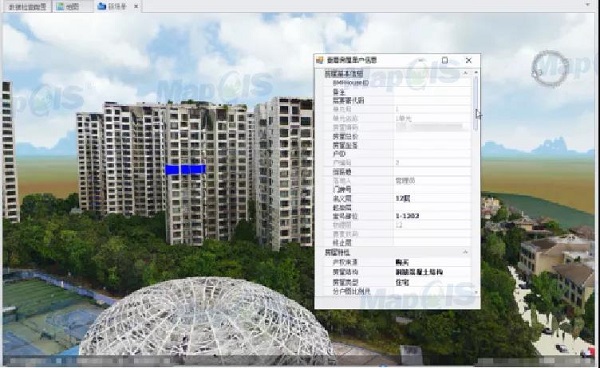Image resolution: width=600 pixels, height=368 pixels.
Task: Minimize the house info dialog
Action: coord(421,60)
